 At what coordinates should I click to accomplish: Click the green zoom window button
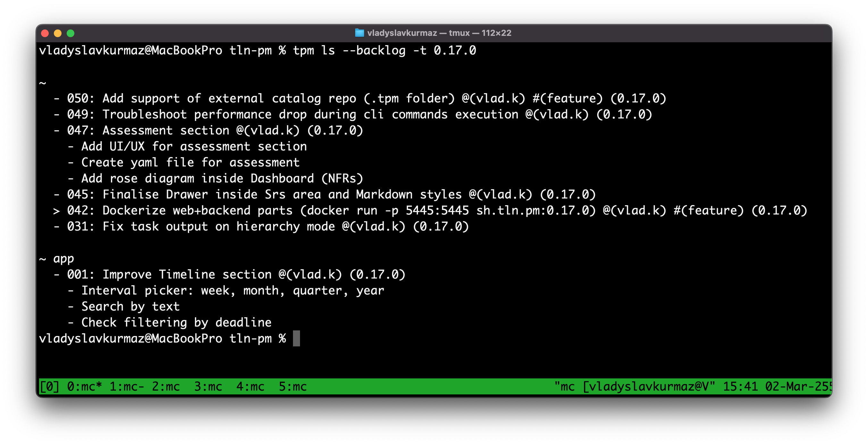71,33
